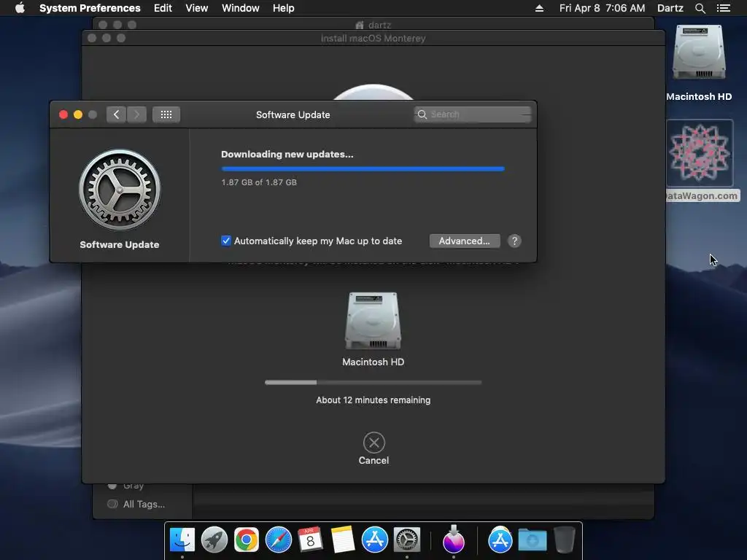This screenshot has height=560, width=747.
Task: Open the Advanced... options
Action: click(465, 241)
